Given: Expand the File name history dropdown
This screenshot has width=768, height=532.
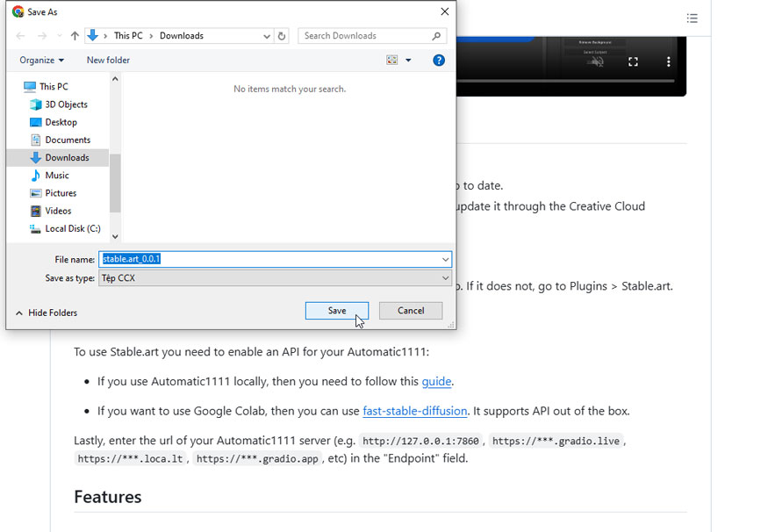Looking at the screenshot, I should (x=446, y=260).
